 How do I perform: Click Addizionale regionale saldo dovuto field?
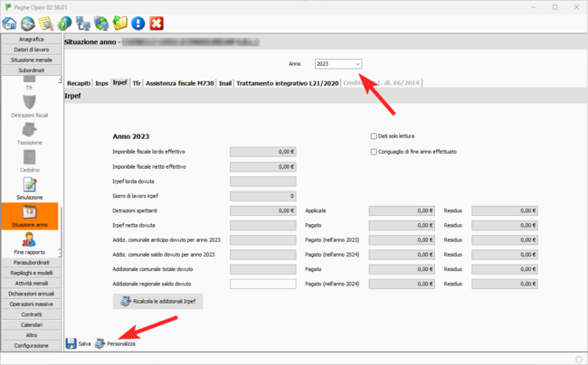coord(263,284)
